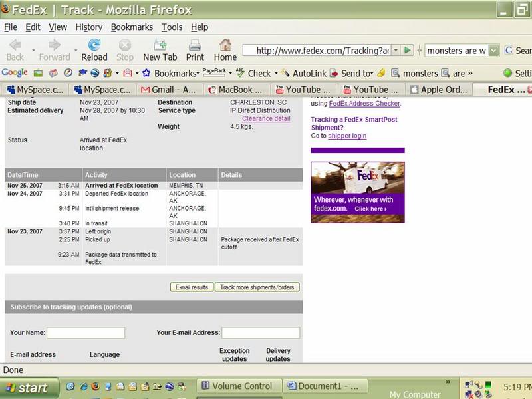Click the Google Scholar cap toolbar icon
Viewport: 532px width, 399px height.
pos(82,72)
